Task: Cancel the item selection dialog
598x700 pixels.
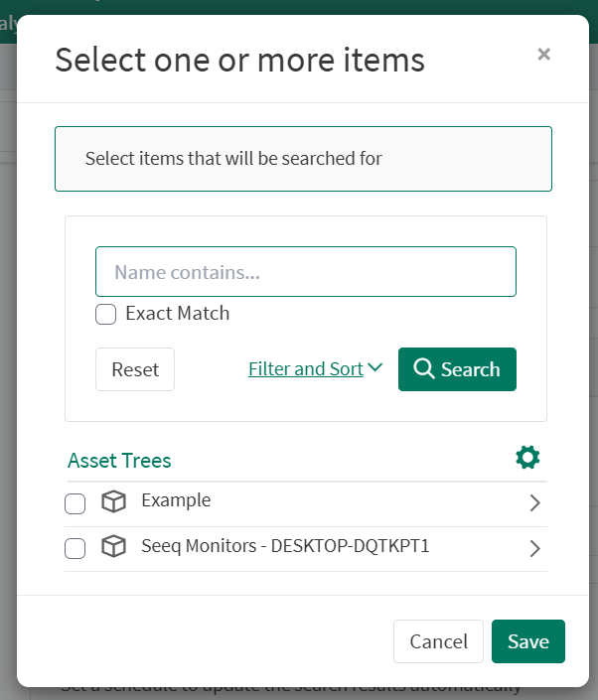Action: click(x=438, y=641)
